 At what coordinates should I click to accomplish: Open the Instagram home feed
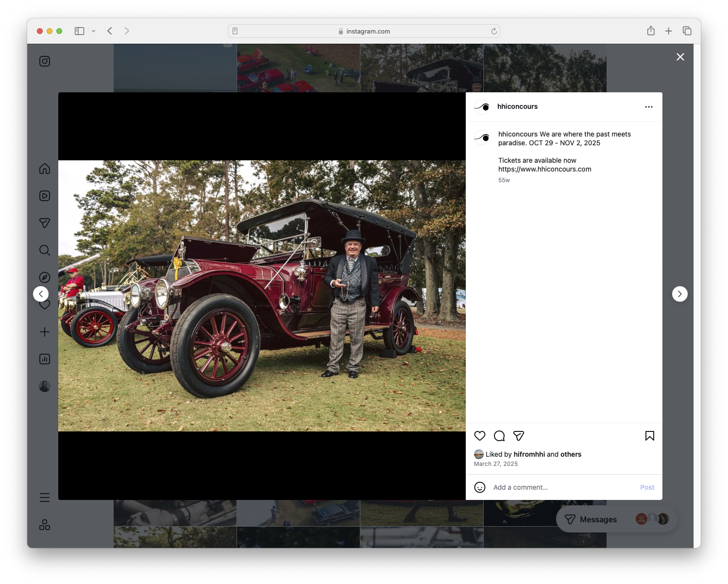point(44,169)
